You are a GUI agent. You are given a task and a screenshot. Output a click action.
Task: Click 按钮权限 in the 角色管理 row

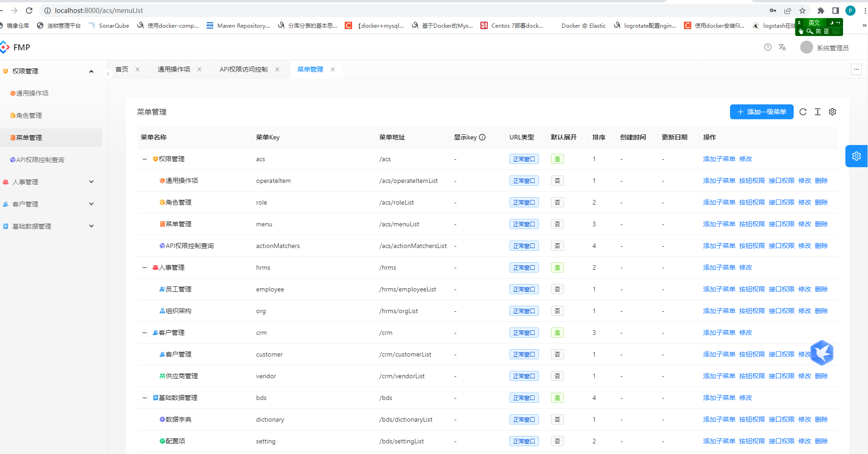[x=752, y=202]
